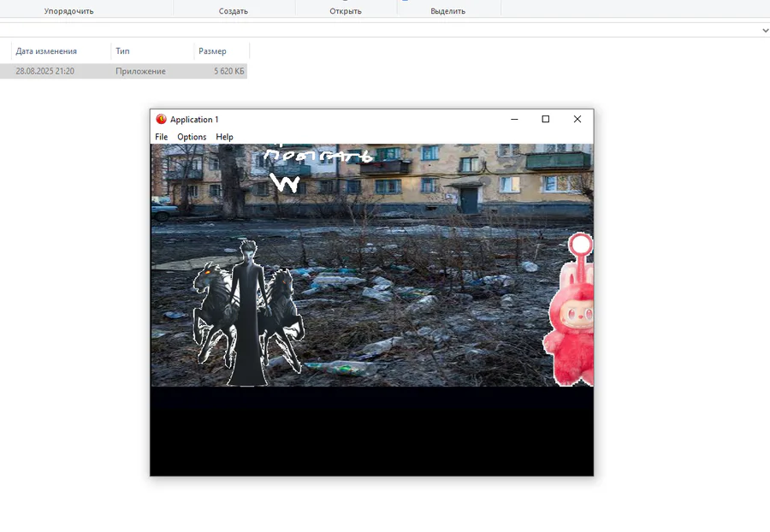This screenshot has height=532, width=770.
Task: Click the Создать ribbon group label
Action: pos(234,11)
